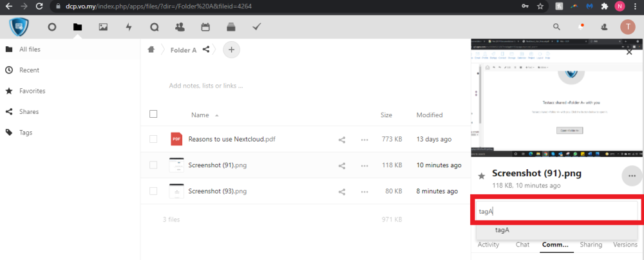
Task: Tick the select-all files checkbox
Action: tap(153, 115)
